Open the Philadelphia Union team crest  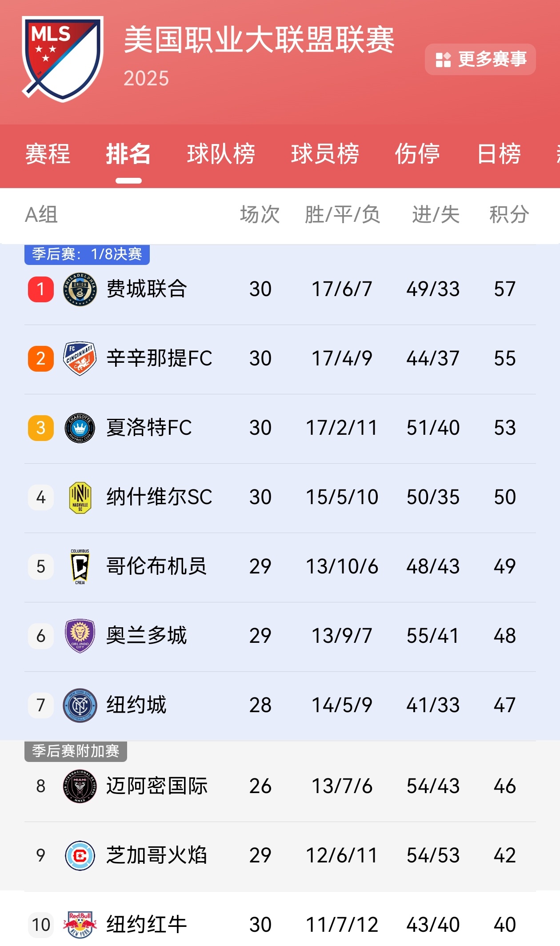(80, 289)
